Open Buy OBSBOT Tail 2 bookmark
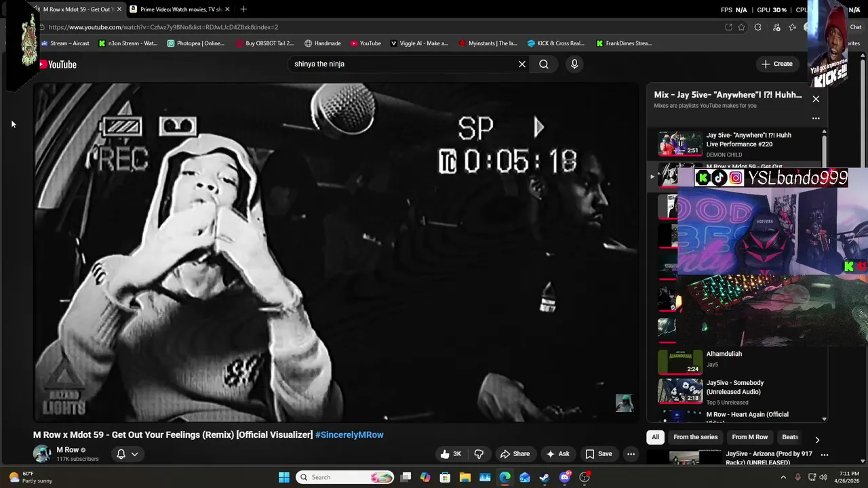This screenshot has height=488, width=868. point(265,43)
